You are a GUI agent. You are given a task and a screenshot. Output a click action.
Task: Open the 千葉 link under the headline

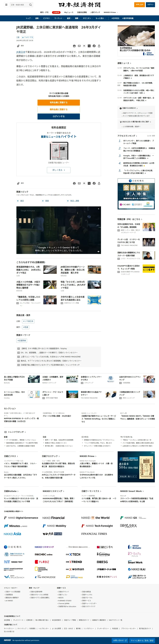[x=18, y=37]
